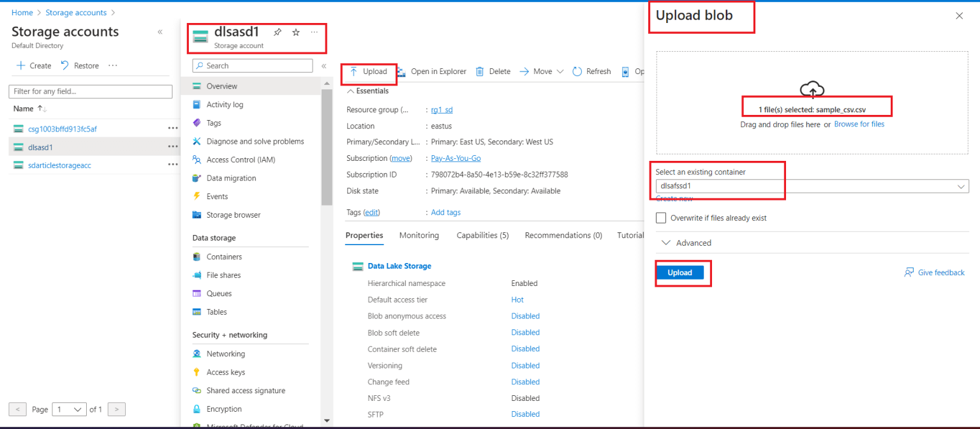Click Create storage account button
This screenshot has height=429, width=980.
pos(34,66)
